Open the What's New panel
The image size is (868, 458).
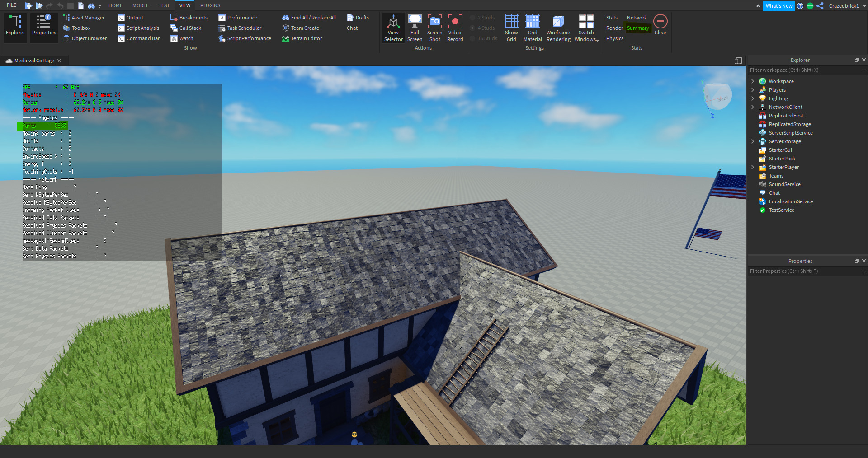click(779, 6)
